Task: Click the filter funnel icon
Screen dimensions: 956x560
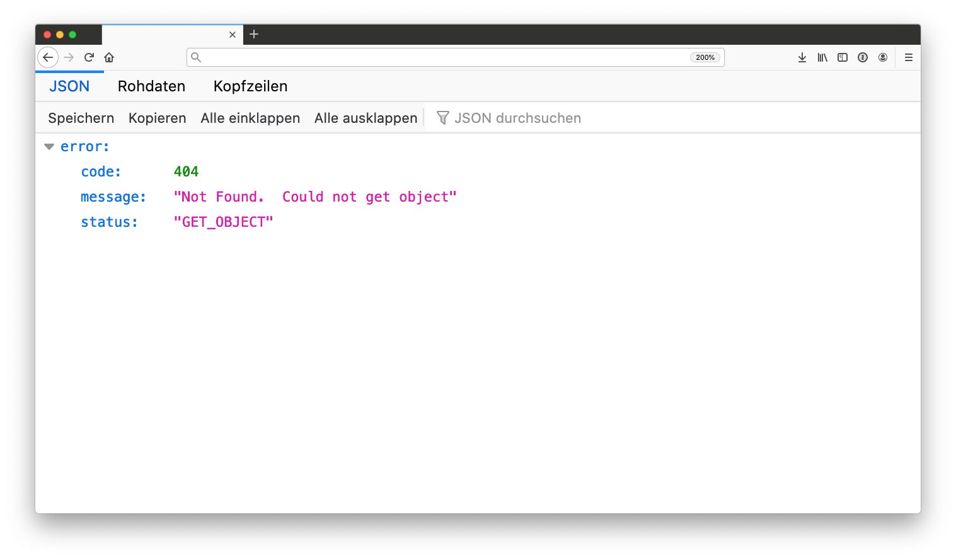Action: [443, 118]
